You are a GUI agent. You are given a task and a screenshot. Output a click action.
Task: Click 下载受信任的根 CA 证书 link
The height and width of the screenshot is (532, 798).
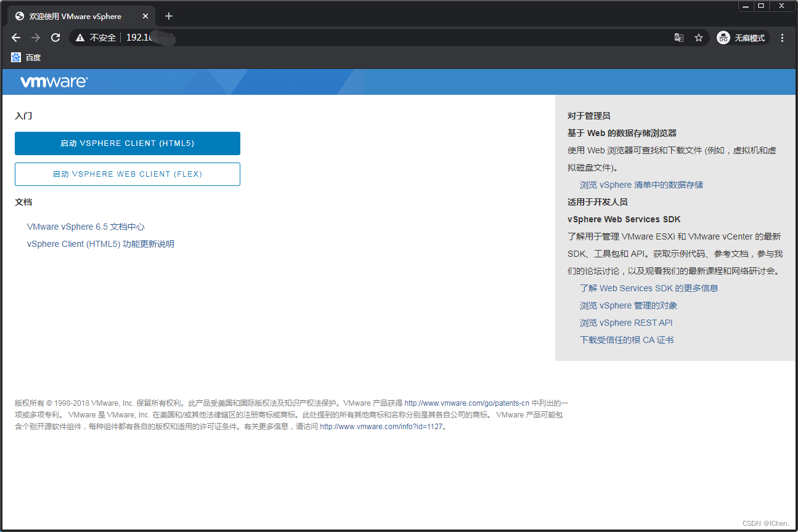(x=627, y=340)
